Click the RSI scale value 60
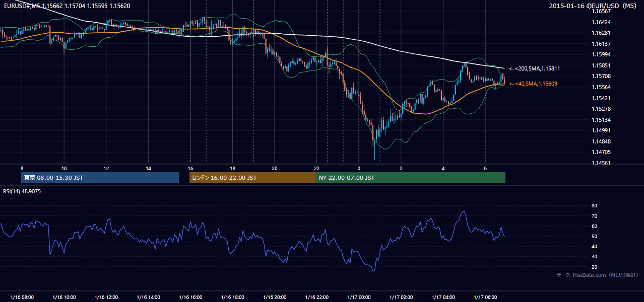Viewport: 644px width, 302px height. [594, 226]
